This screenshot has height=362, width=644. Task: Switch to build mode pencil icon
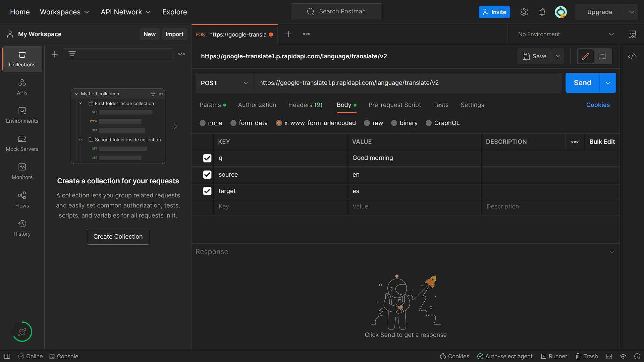click(586, 56)
